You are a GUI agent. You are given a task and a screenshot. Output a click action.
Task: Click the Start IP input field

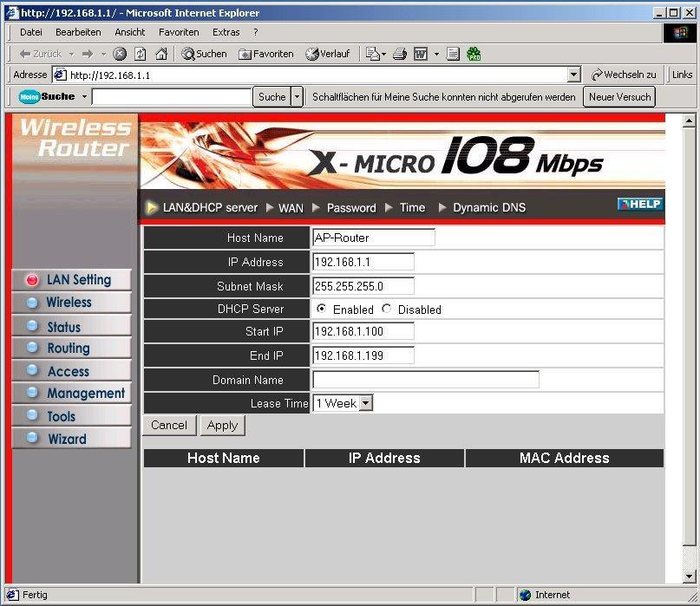point(363,331)
